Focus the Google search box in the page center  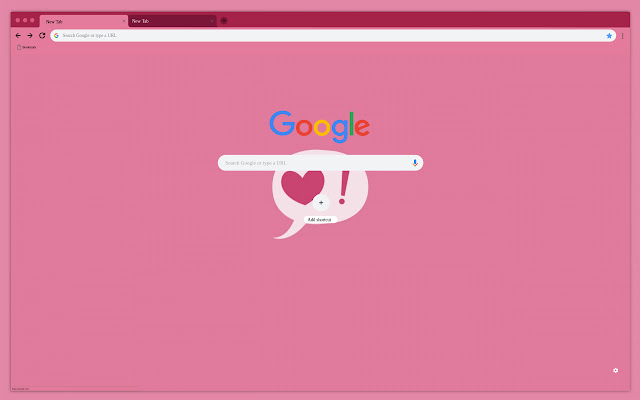coord(320,163)
